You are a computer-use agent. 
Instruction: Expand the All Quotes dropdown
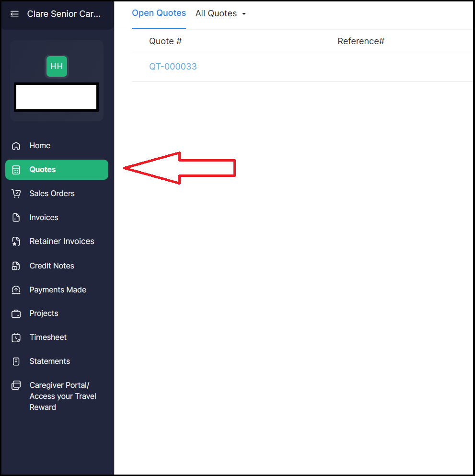pyautogui.click(x=220, y=14)
